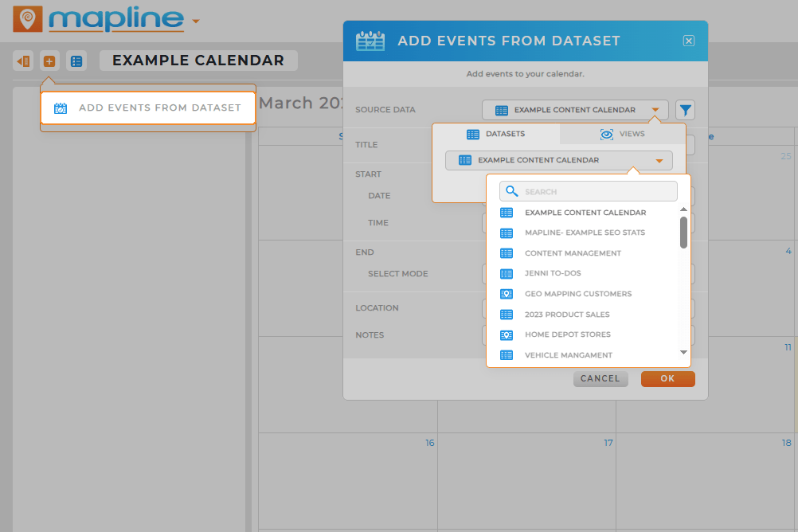This screenshot has width=798, height=532.
Task: Expand the Example Content Calendar dataset selector
Action: click(559, 160)
